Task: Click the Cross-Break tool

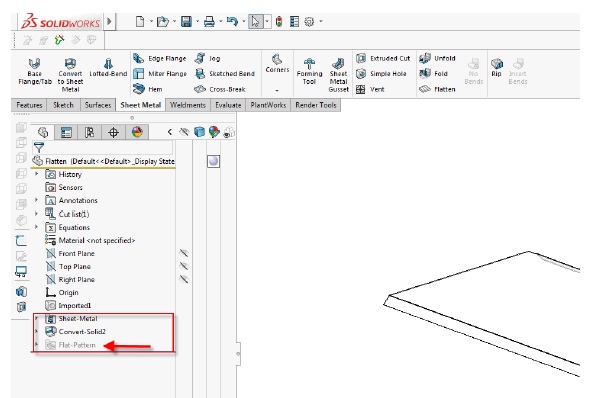Action: [x=220, y=89]
